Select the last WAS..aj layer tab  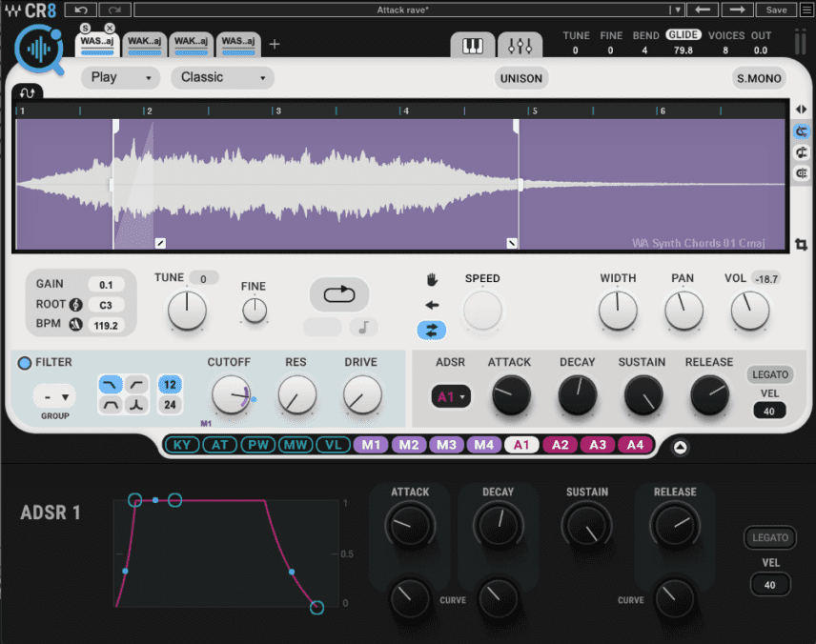(238, 44)
